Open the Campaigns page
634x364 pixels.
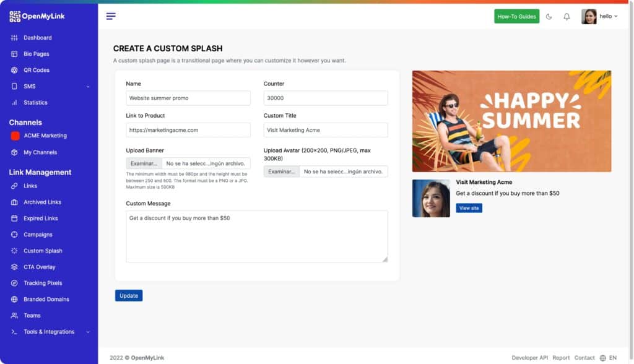pyautogui.click(x=38, y=235)
